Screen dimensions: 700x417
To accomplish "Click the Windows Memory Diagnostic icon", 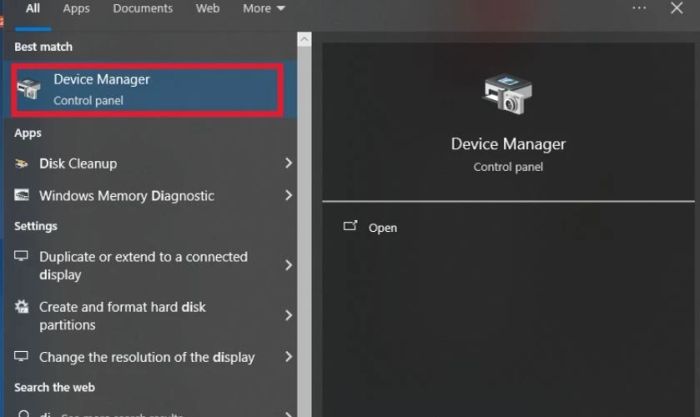I will coord(21,195).
